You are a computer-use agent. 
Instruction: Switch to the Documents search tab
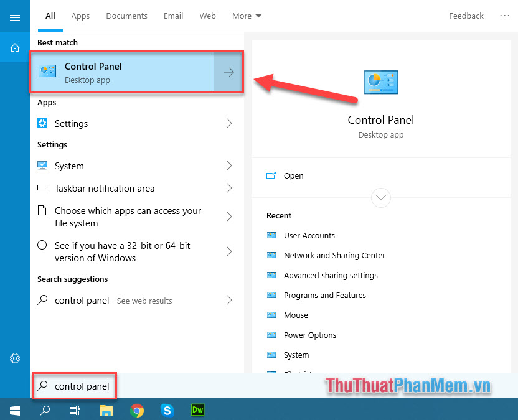click(x=126, y=16)
